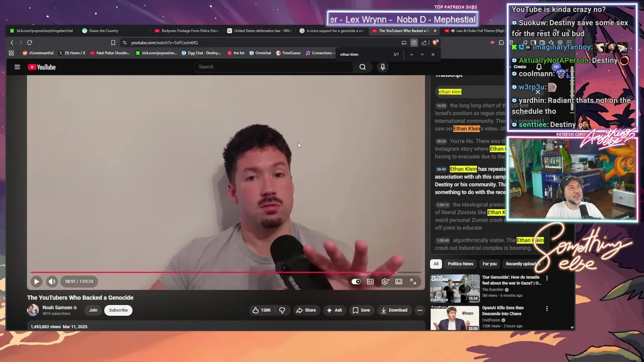
Task: Open 'the list' bookmark
Action: 236,53
